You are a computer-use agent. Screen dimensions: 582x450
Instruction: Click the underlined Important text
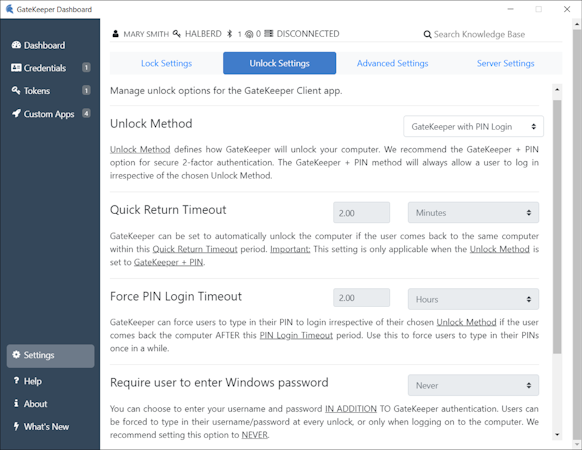(x=290, y=249)
